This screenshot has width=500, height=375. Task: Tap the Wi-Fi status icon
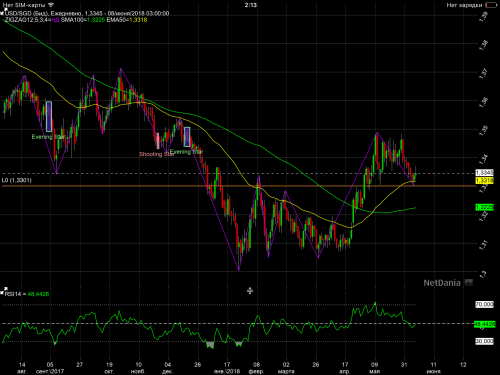click(x=51, y=5)
